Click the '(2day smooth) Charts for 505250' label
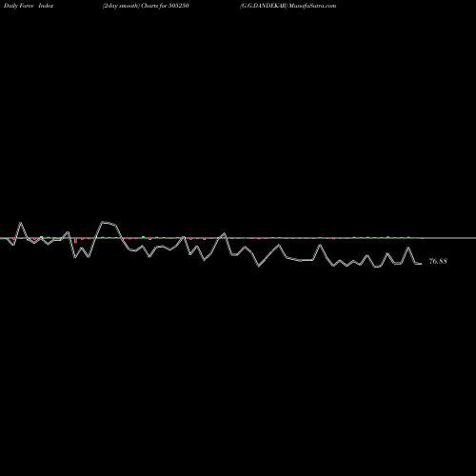Viewport: 476px width, 476px height. click(x=146, y=6)
